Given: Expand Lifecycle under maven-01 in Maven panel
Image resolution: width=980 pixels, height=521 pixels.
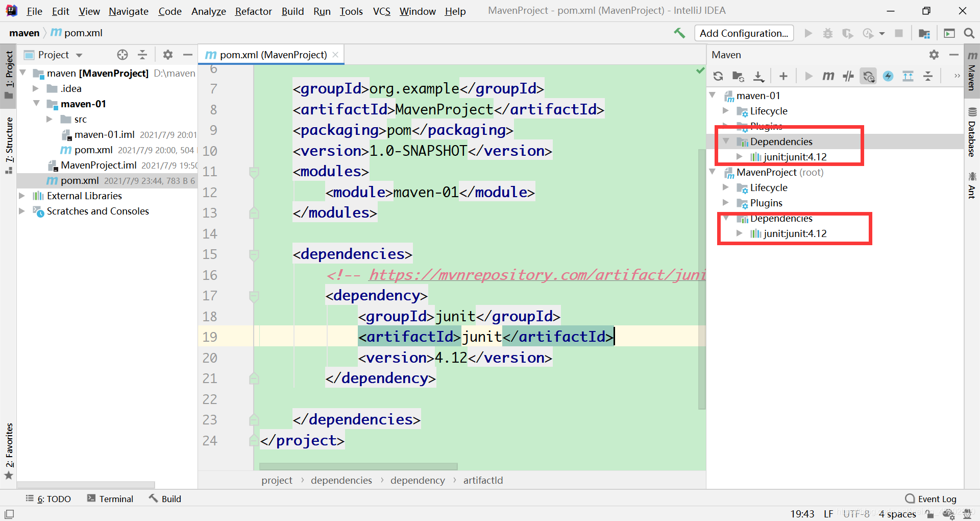Looking at the screenshot, I should click(725, 111).
